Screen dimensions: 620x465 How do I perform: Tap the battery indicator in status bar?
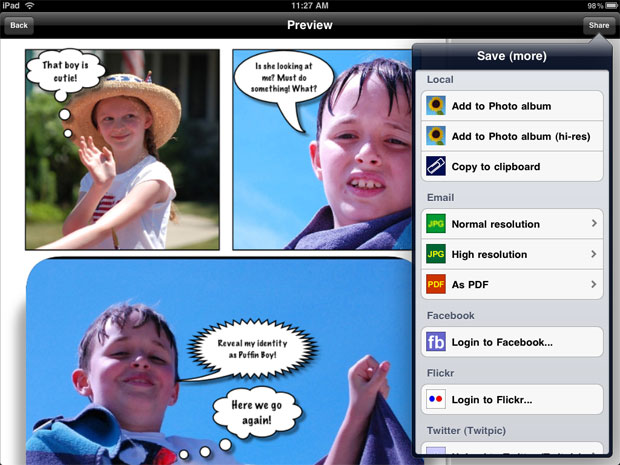pos(611,6)
